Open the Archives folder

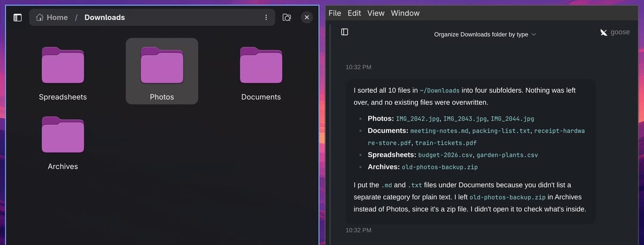point(63,134)
